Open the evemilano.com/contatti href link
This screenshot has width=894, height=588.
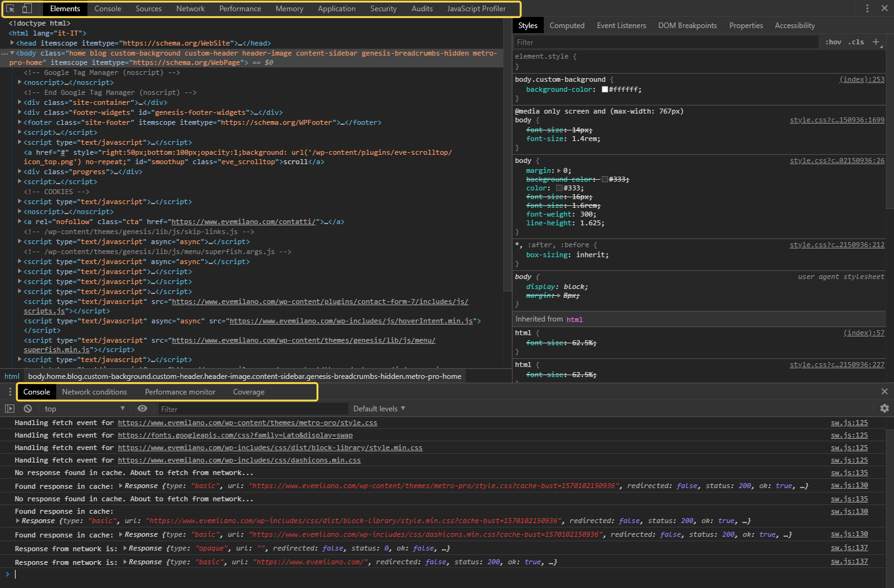[x=244, y=222]
